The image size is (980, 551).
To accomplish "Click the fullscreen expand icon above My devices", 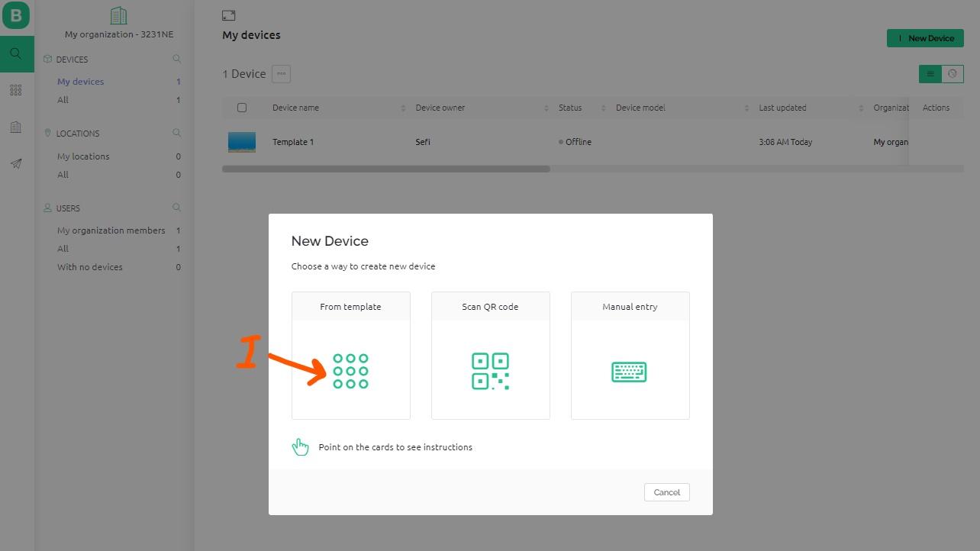I will coord(228,15).
